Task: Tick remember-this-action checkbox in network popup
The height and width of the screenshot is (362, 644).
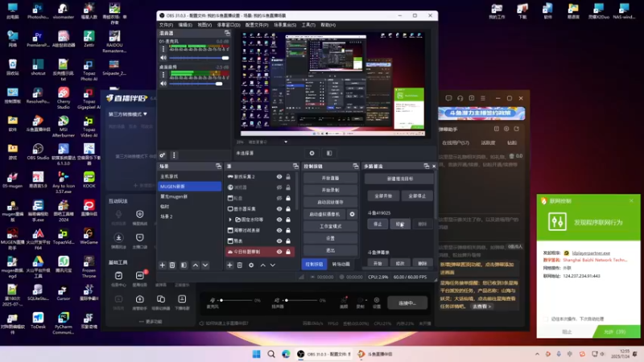Action: click(x=546, y=319)
